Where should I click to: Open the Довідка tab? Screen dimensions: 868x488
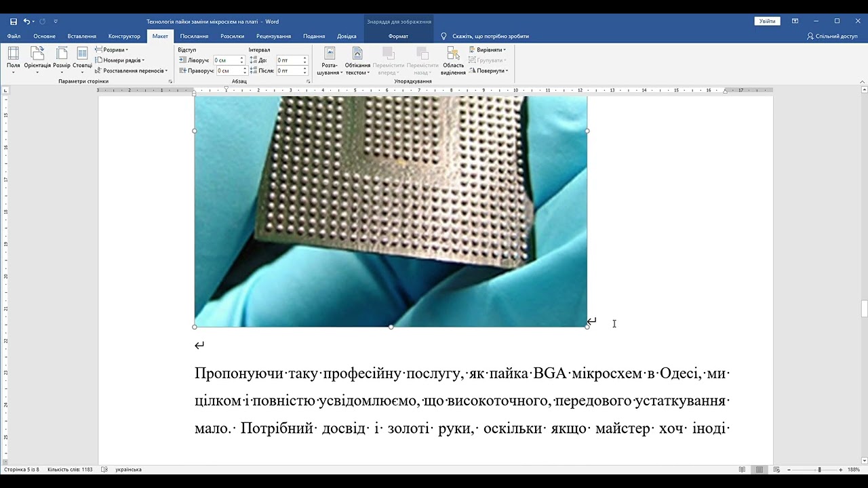coord(347,36)
